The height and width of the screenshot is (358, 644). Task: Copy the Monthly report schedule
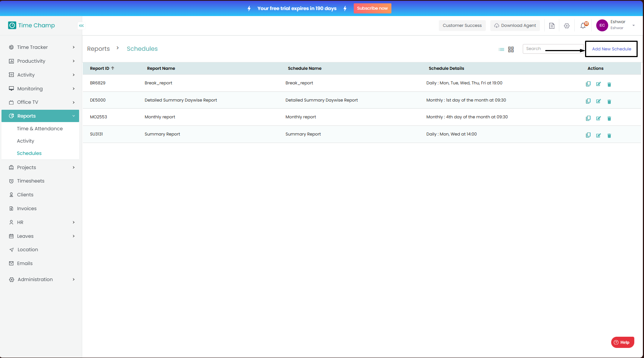click(x=588, y=118)
